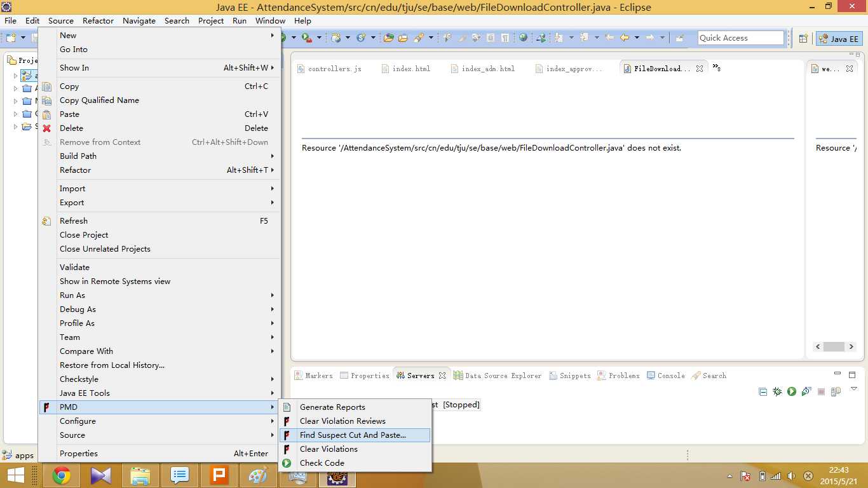Open the Search view tab
Viewport: 868px width, 488px height.
point(709,376)
